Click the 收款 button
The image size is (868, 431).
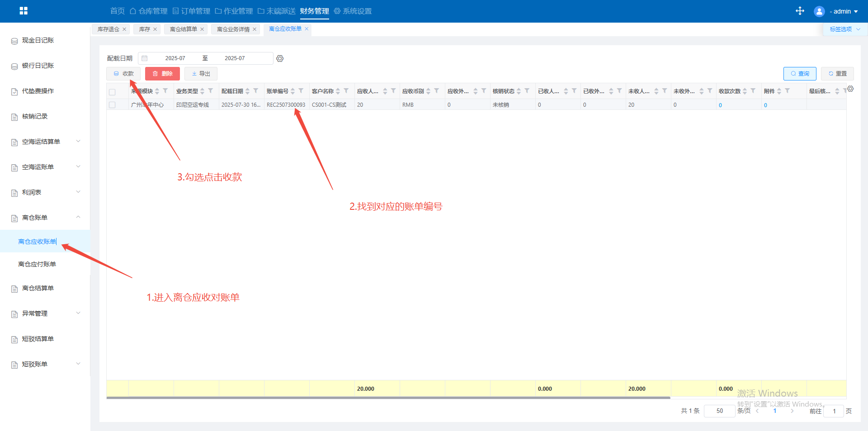[x=123, y=74]
